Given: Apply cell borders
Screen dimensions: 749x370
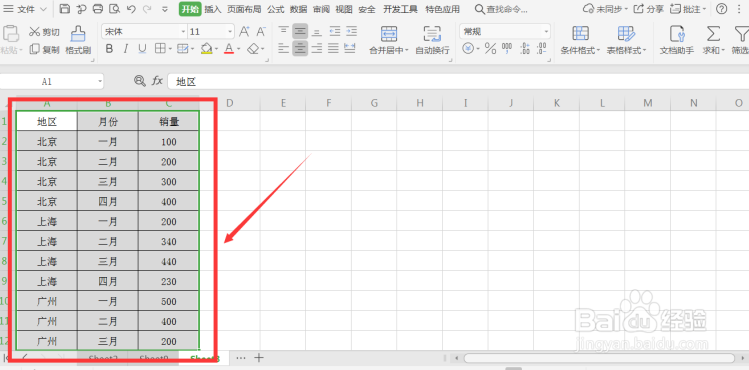Looking at the screenshot, I should tap(160, 49).
